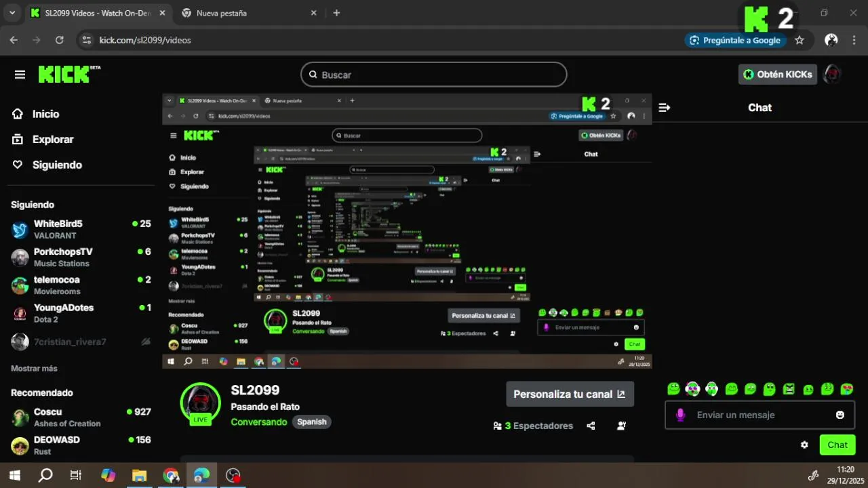The image size is (868, 488).
Task: Open chat settings gear icon
Action: click(804, 445)
